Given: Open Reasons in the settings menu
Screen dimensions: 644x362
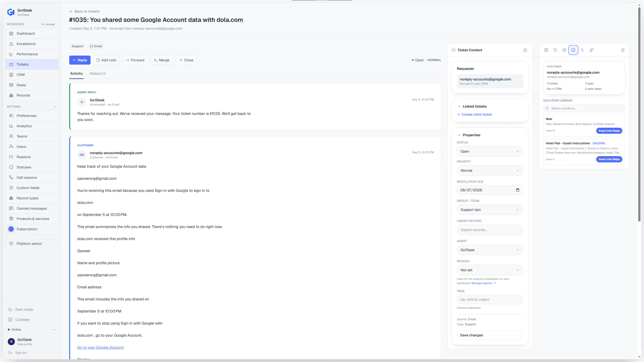Looking at the screenshot, I should (x=32, y=157).
